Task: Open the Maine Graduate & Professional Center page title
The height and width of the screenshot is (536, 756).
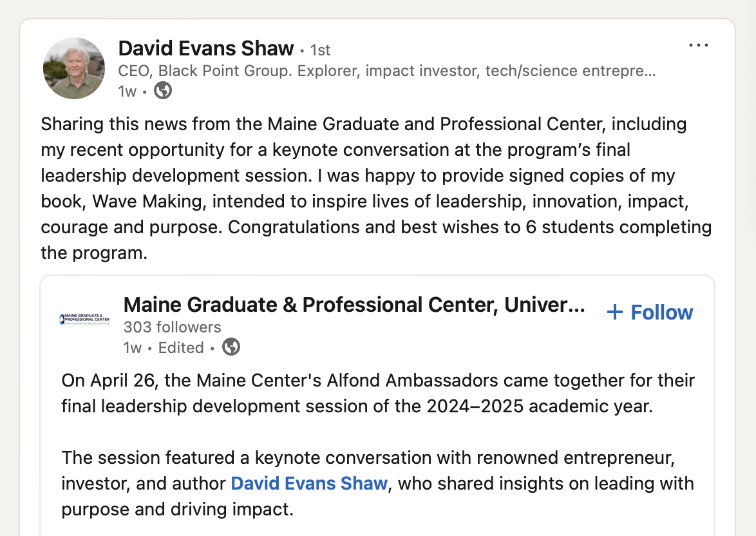Action: [354, 305]
